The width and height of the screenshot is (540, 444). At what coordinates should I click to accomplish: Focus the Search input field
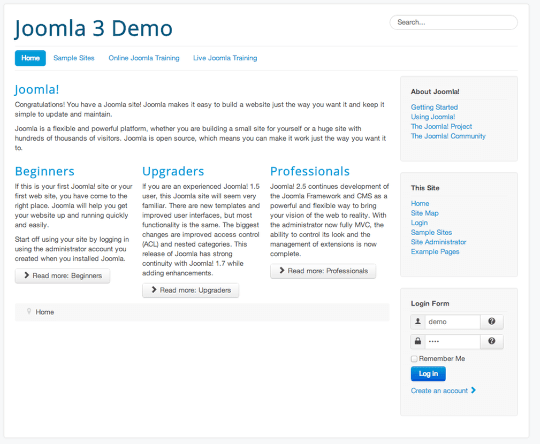click(454, 22)
